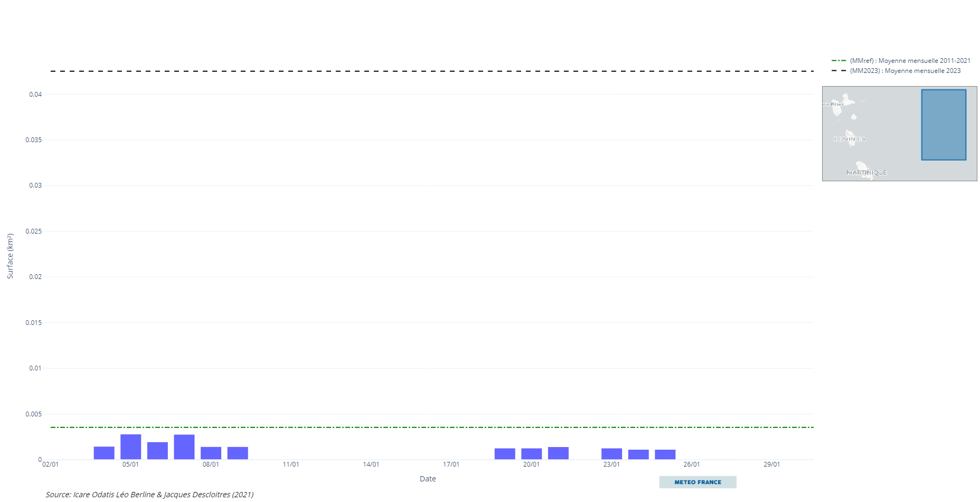Viewport: 980px width, 502px height.
Task: Click the METEO FRANCE logo
Action: 698,482
